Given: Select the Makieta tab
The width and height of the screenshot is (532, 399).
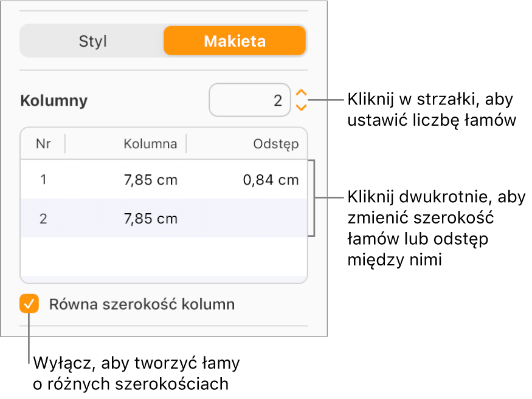Looking at the screenshot, I should click(235, 41).
